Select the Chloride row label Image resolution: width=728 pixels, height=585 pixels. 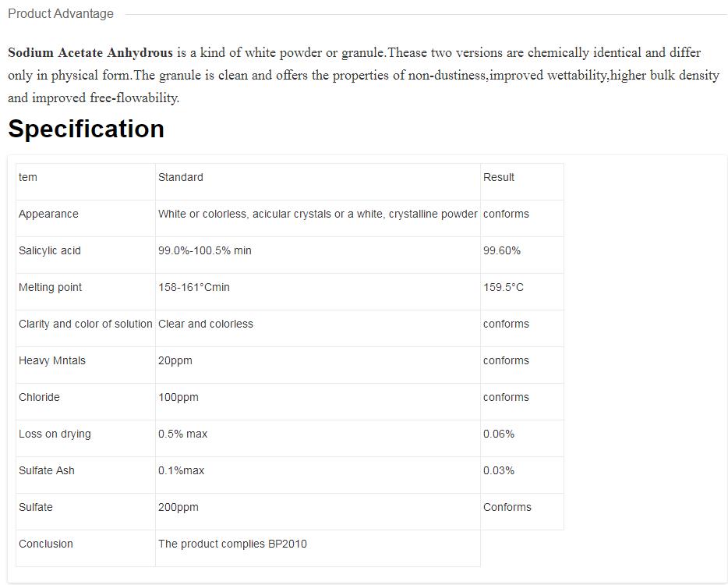pyautogui.click(x=39, y=397)
